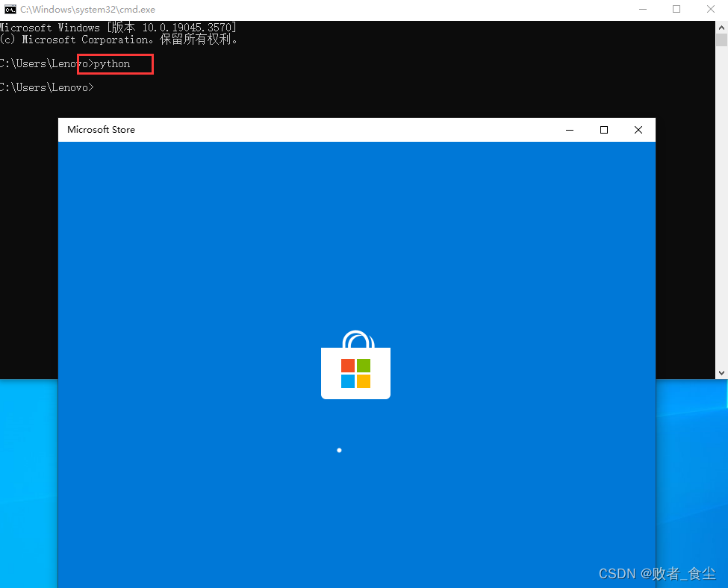Click the cmd.exe title bar icon
The width and height of the screenshot is (728, 588).
(x=10, y=9)
